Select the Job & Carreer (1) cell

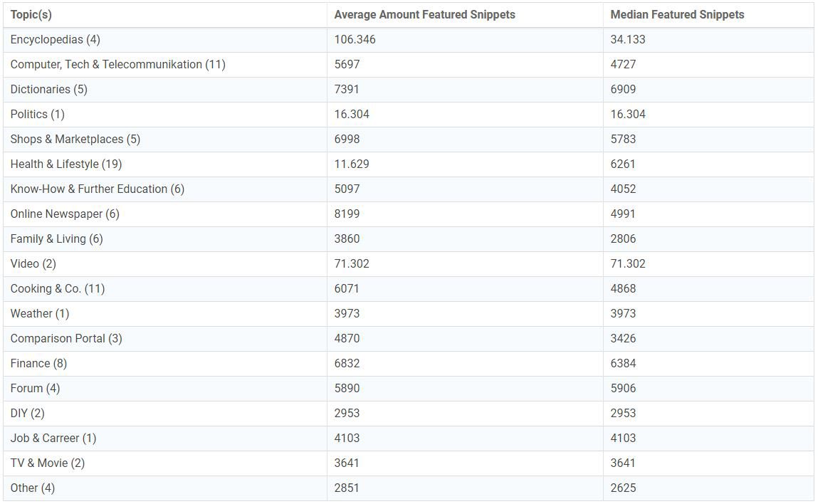(53, 438)
